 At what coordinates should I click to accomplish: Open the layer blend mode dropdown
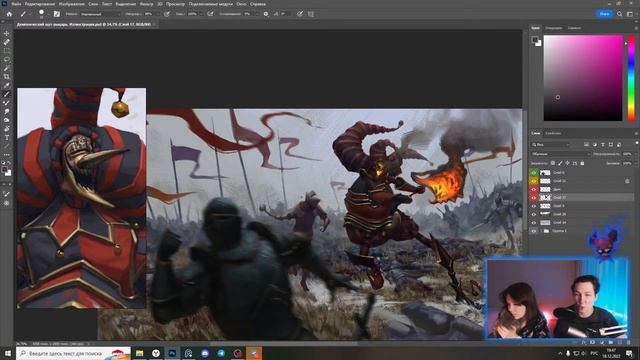click(561, 154)
